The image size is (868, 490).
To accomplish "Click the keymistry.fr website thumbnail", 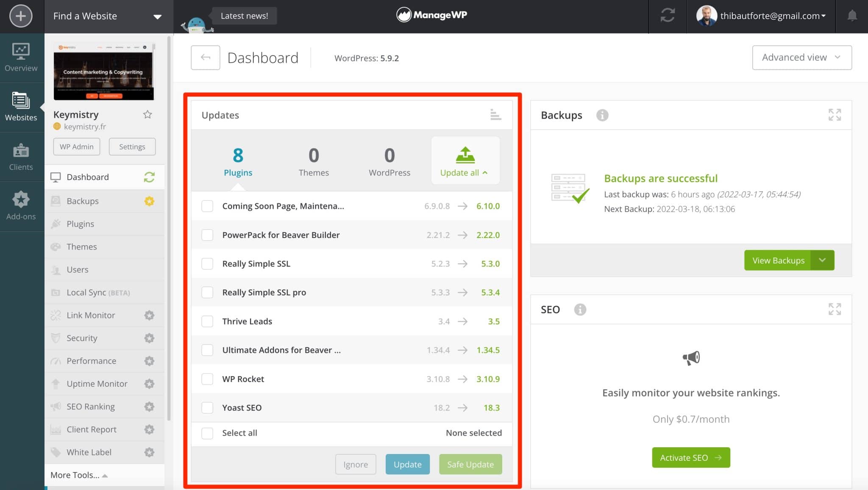I will tap(104, 72).
